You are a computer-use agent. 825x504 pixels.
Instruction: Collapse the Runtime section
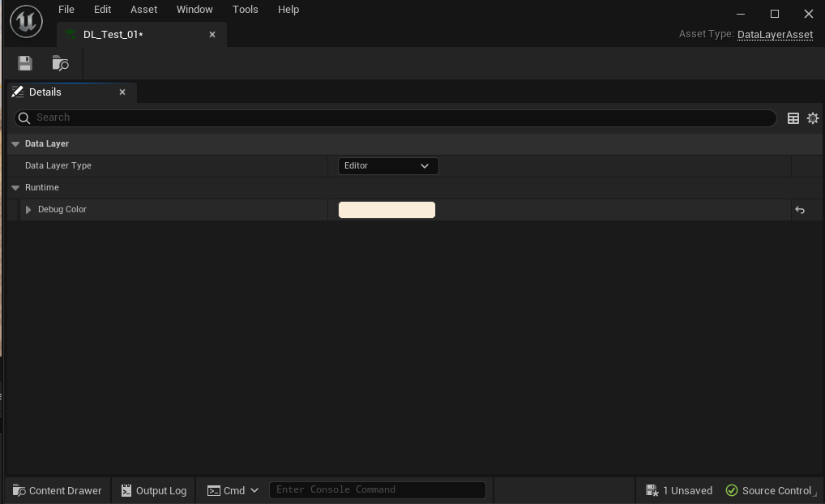[x=15, y=188]
